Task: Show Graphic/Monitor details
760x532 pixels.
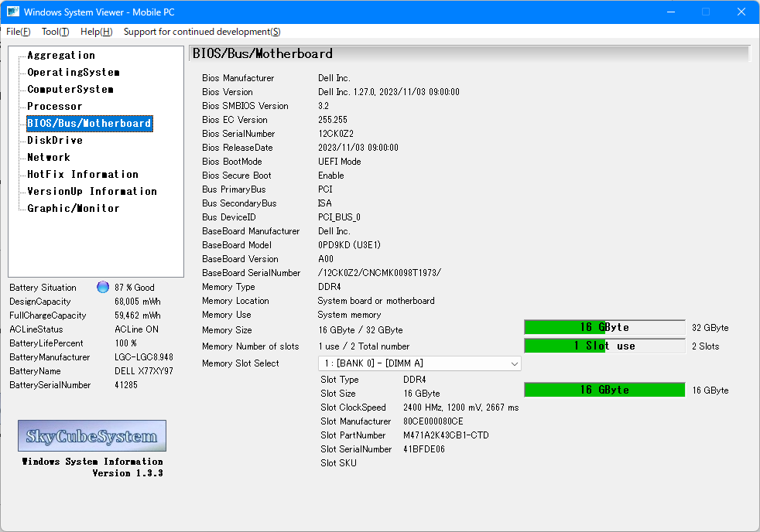Action: pos(74,209)
